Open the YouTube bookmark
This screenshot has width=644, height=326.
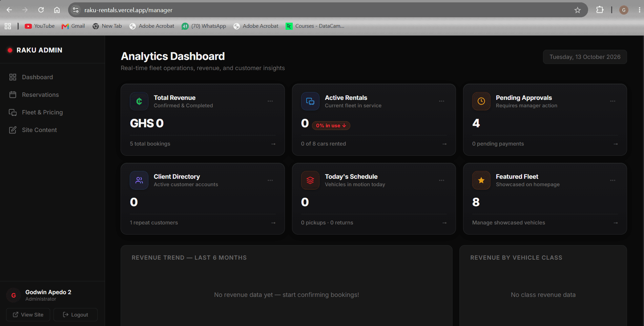click(x=40, y=26)
